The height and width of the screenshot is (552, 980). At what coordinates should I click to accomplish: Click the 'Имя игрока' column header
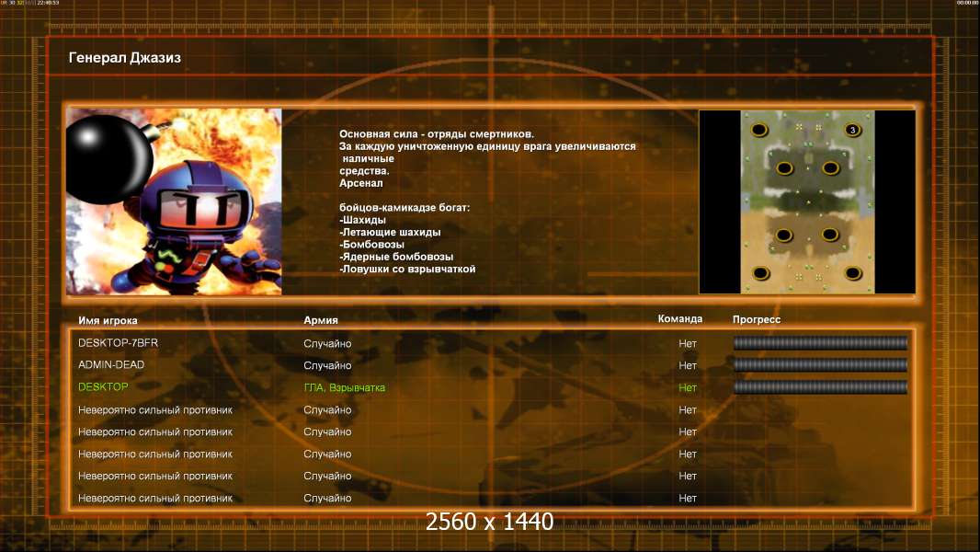[108, 320]
